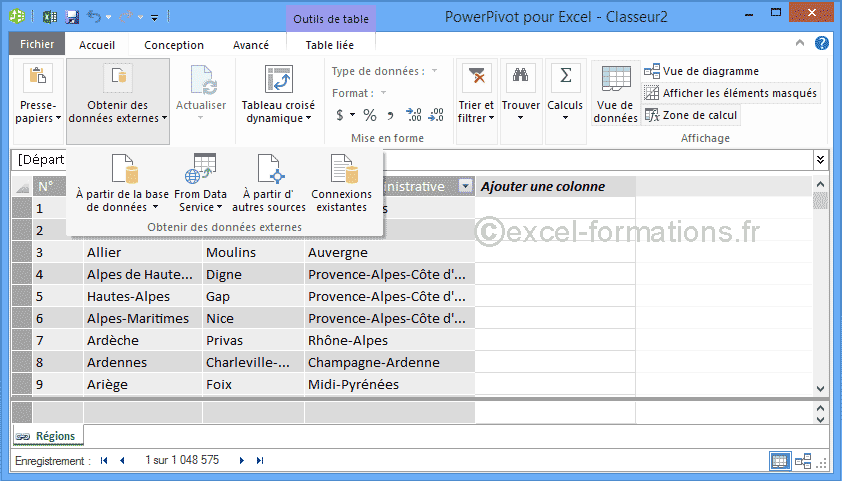The width and height of the screenshot is (842, 481).
Task: Select the Champagne-Ardenne cell
Action: 390,362
